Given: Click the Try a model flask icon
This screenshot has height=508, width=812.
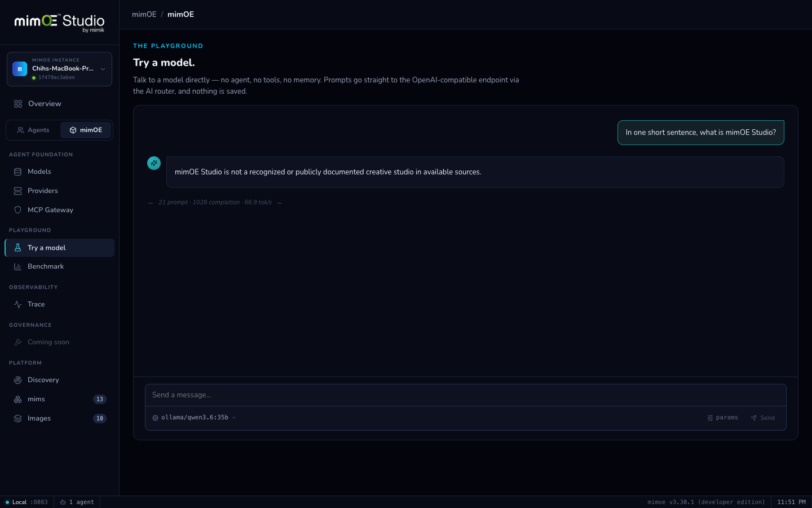Looking at the screenshot, I should (x=18, y=248).
